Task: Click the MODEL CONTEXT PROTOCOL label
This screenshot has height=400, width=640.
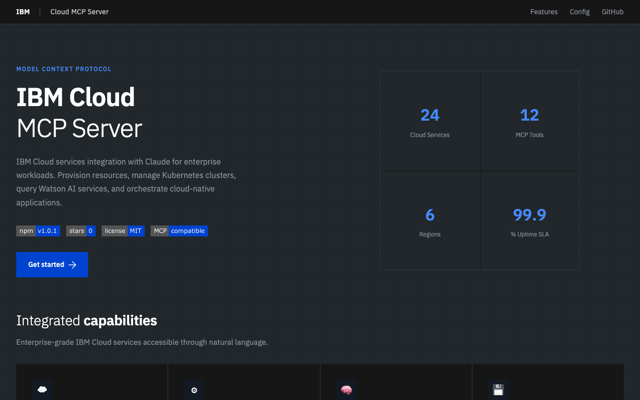Action: [x=64, y=69]
